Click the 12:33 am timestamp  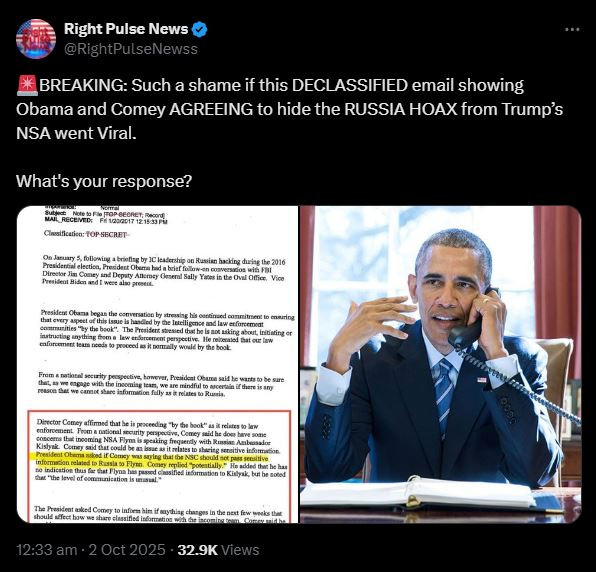46,550
